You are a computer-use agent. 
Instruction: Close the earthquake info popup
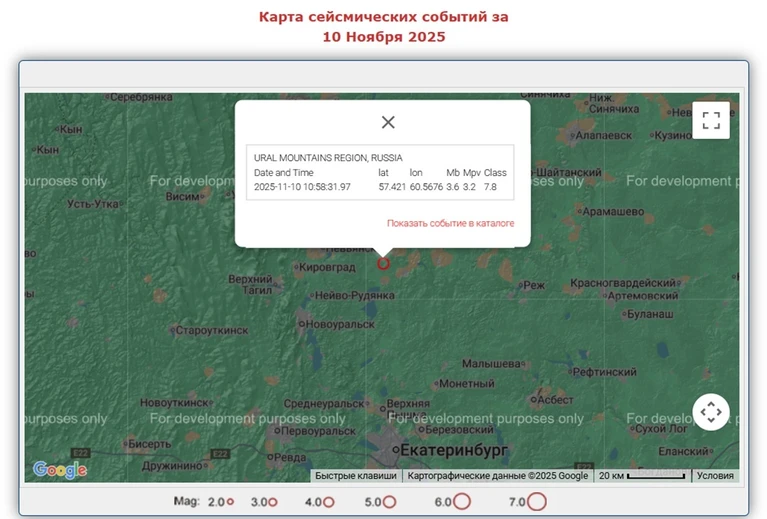point(388,122)
